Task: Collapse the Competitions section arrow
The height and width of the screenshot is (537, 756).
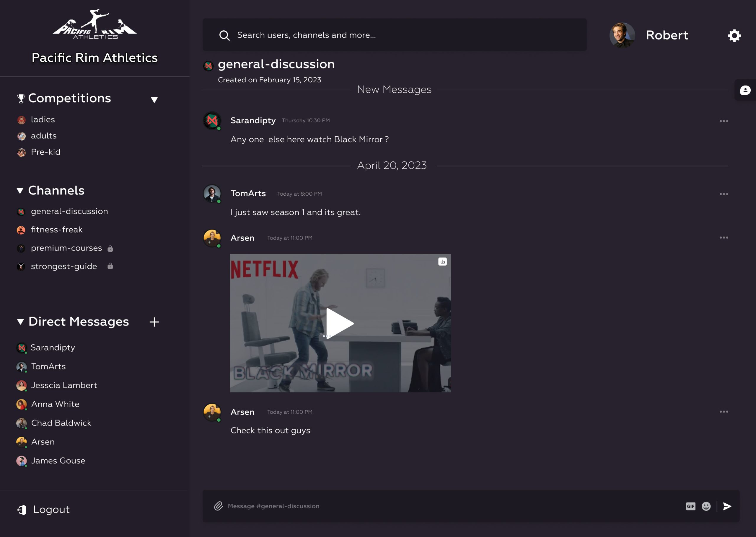Action: pos(154,99)
